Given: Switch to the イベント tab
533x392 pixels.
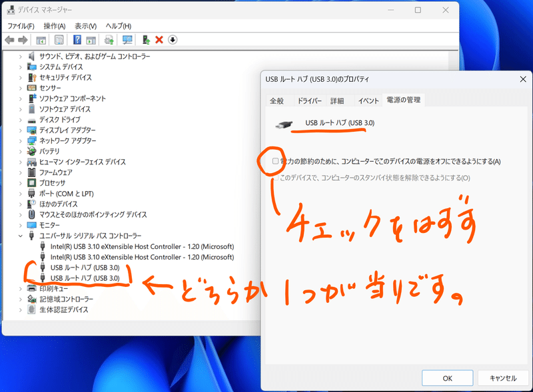Looking at the screenshot, I should click(x=368, y=101).
